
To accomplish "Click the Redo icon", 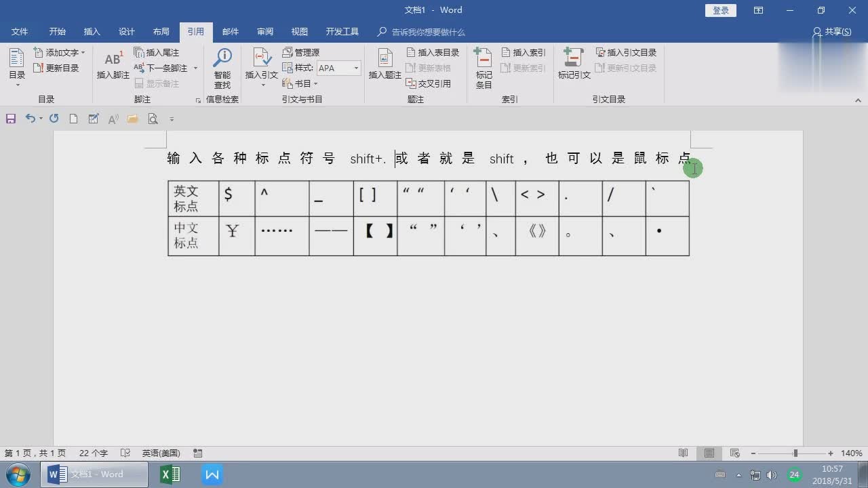I will (54, 119).
